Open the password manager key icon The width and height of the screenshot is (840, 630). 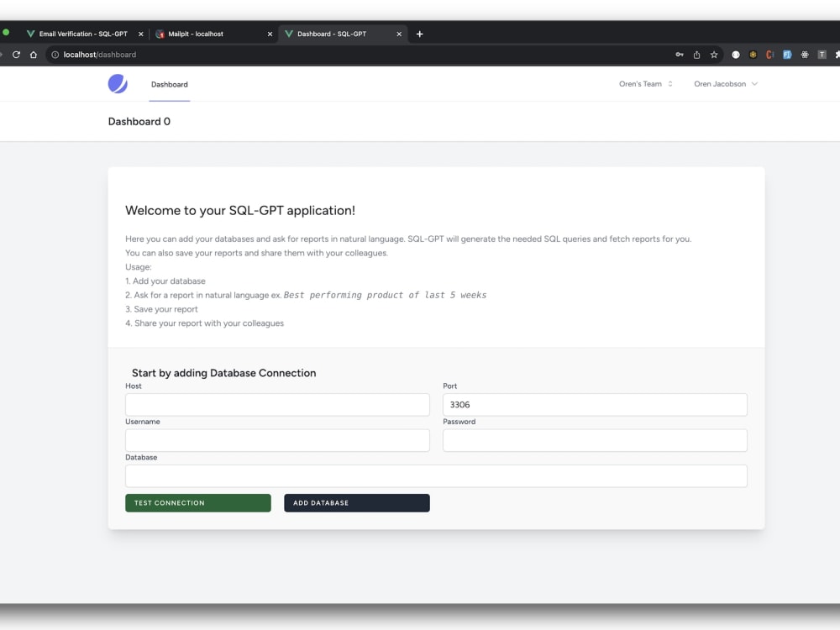tap(680, 54)
